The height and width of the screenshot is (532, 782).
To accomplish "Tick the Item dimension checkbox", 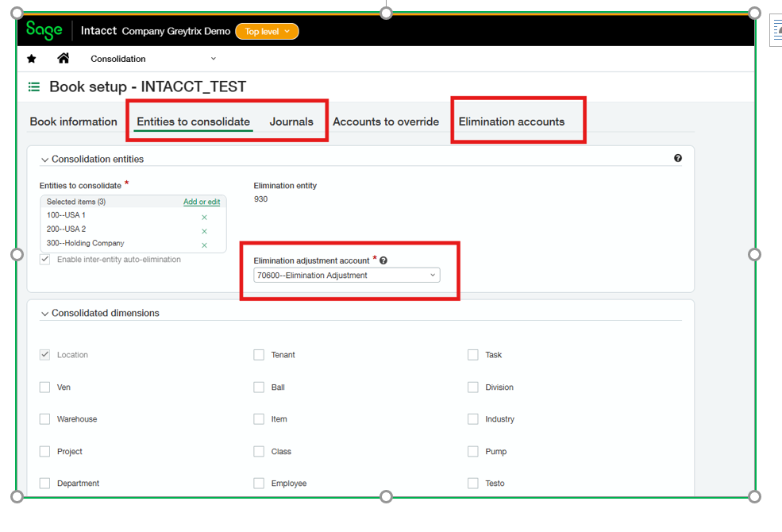I will pos(259,418).
